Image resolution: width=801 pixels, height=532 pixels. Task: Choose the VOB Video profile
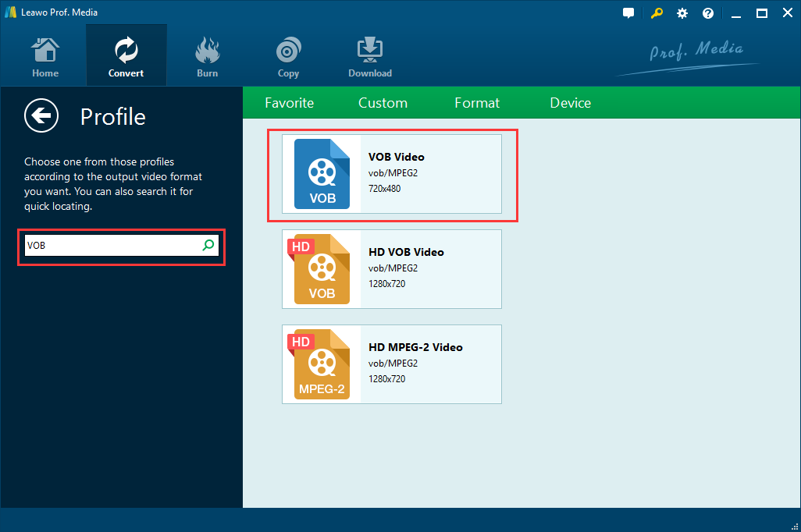392,174
